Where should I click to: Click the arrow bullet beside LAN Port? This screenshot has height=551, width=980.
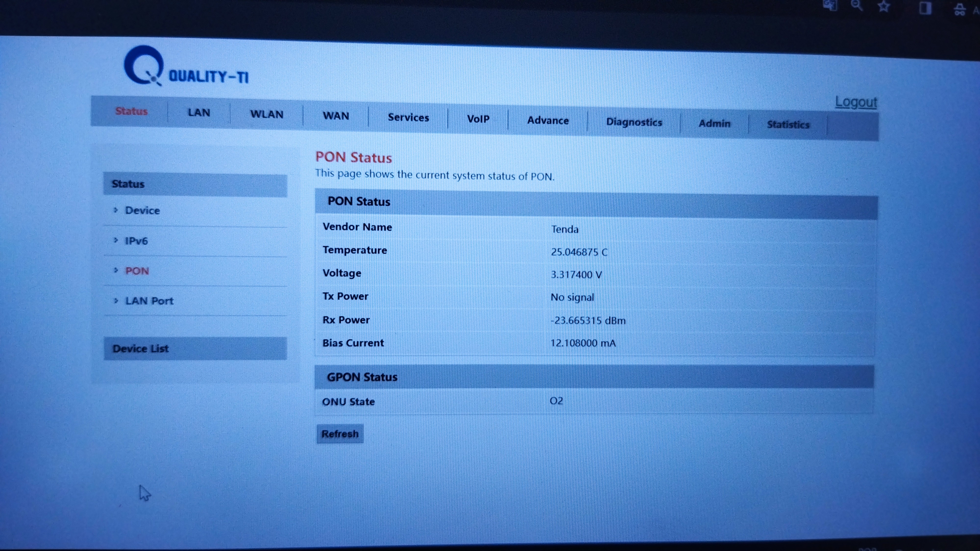[116, 300]
